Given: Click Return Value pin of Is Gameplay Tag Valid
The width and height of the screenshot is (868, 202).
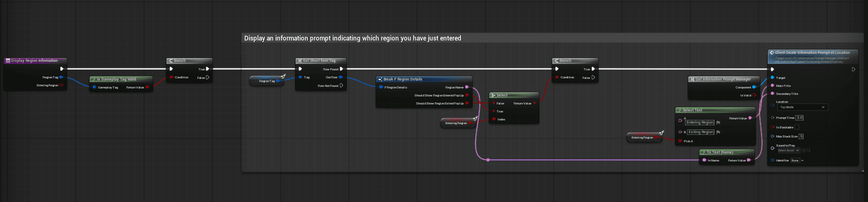Looking at the screenshot, I should click(x=147, y=87).
